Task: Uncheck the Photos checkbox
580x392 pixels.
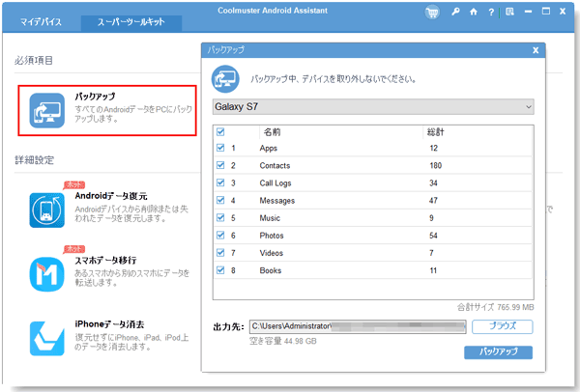Action: click(x=220, y=235)
